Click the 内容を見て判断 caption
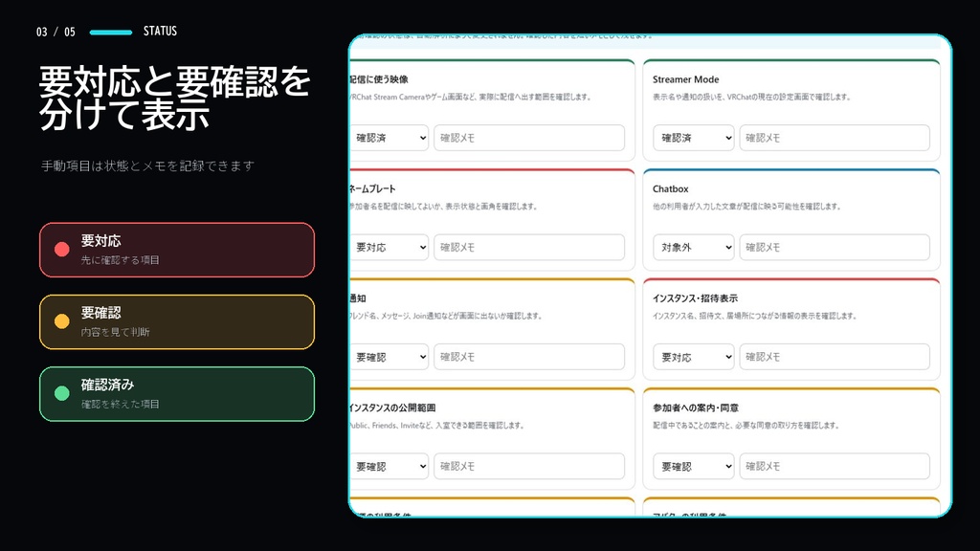This screenshot has height=551, width=980. [115, 332]
